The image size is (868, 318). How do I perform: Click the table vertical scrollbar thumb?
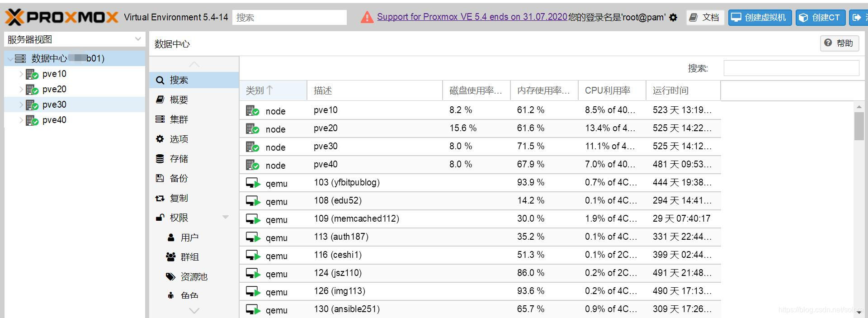pyautogui.click(x=859, y=126)
